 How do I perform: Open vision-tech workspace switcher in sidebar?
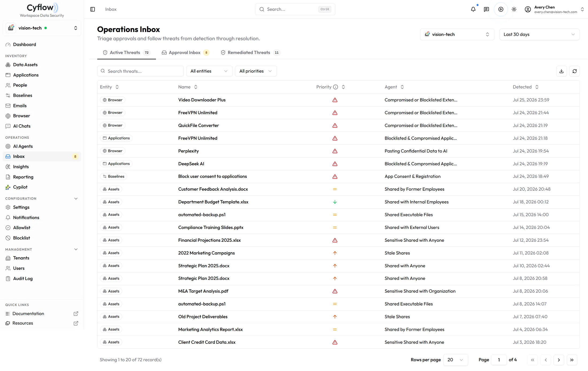click(x=42, y=28)
